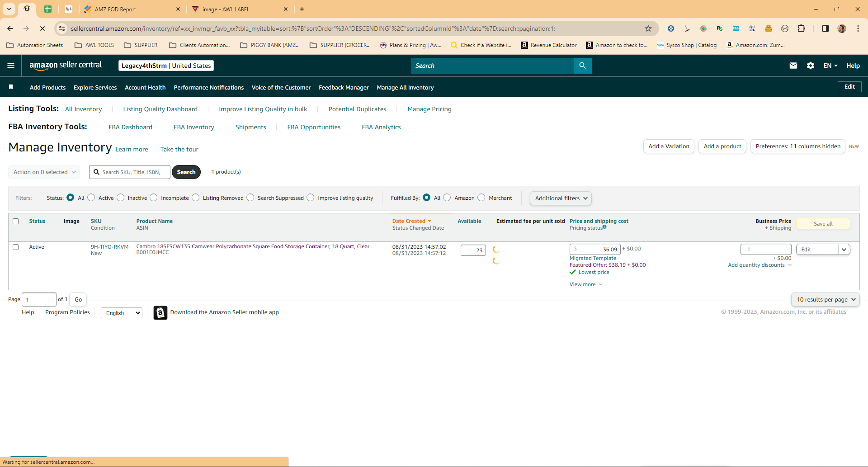Click the Chrome profile avatar
868x467 pixels.
click(x=842, y=28)
